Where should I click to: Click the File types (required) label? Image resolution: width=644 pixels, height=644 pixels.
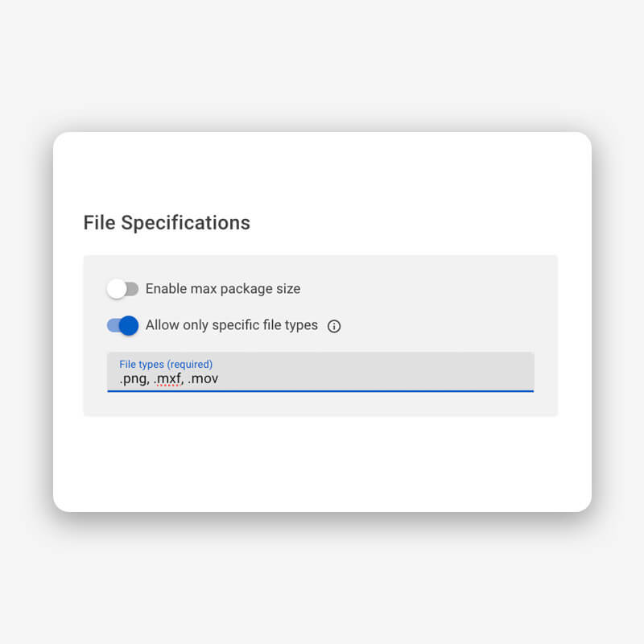tap(165, 364)
